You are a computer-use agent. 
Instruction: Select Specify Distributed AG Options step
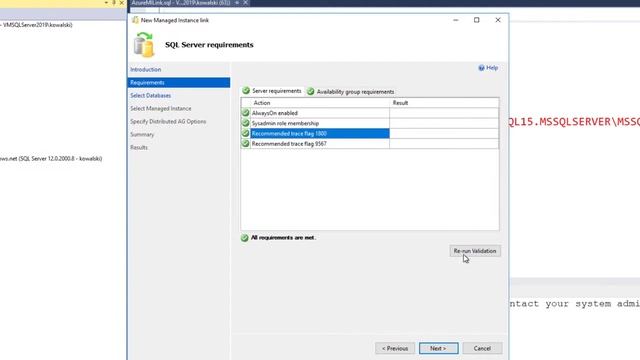pyautogui.click(x=168, y=122)
